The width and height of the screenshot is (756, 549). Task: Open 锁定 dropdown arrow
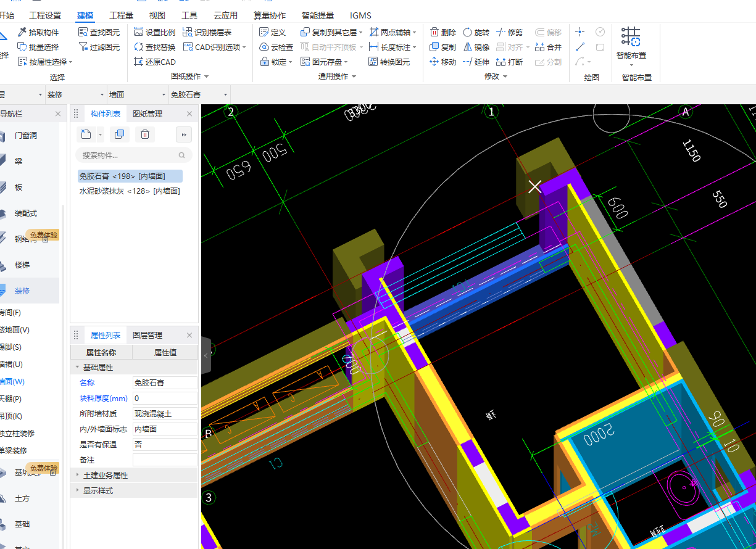click(290, 62)
